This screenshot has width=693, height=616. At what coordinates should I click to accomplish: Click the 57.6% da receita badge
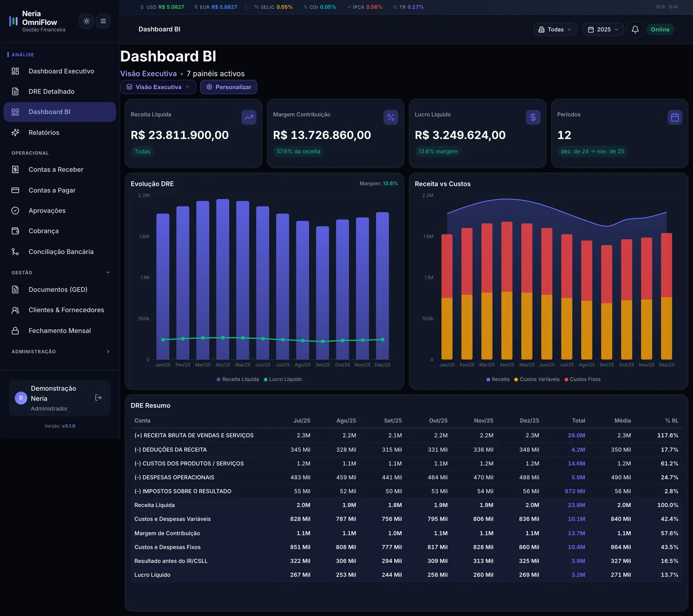click(x=298, y=152)
